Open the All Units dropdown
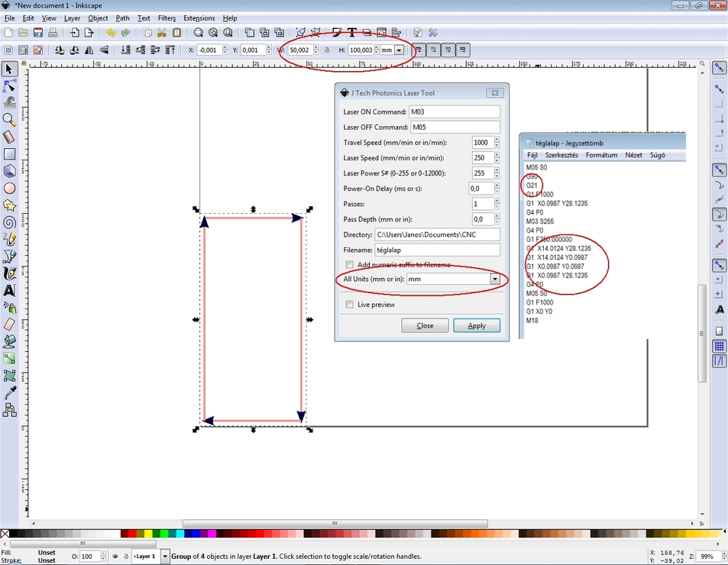728x565 pixels. 495,279
